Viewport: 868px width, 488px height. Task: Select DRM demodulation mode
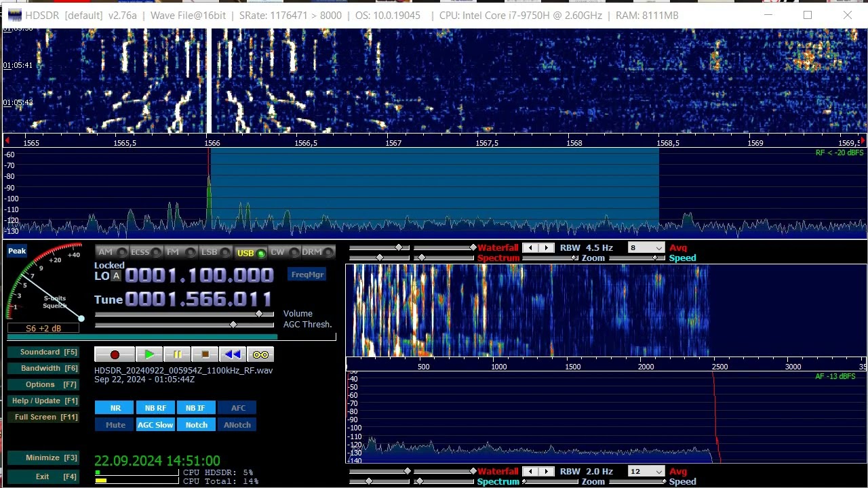[318, 252]
